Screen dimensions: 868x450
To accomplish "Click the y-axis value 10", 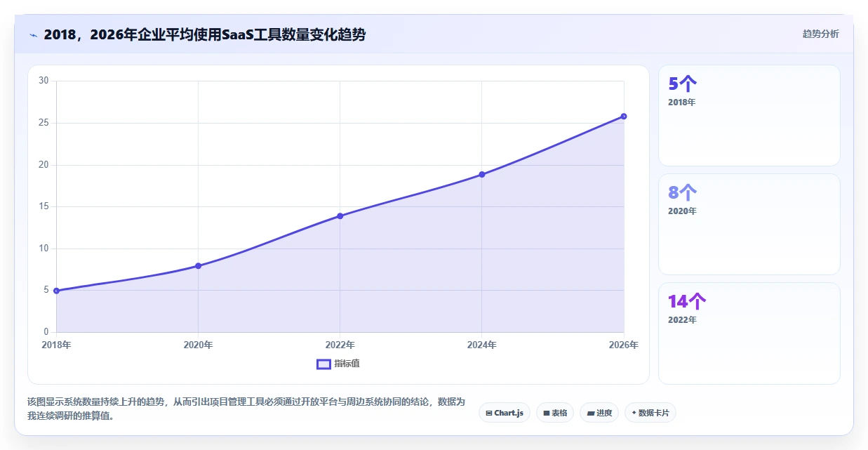I will [x=44, y=249].
